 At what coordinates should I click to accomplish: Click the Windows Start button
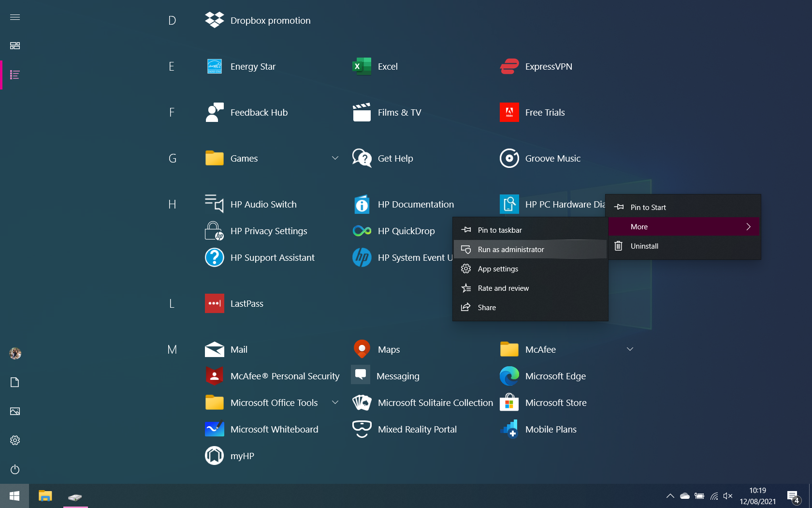click(x=14, y=496)
